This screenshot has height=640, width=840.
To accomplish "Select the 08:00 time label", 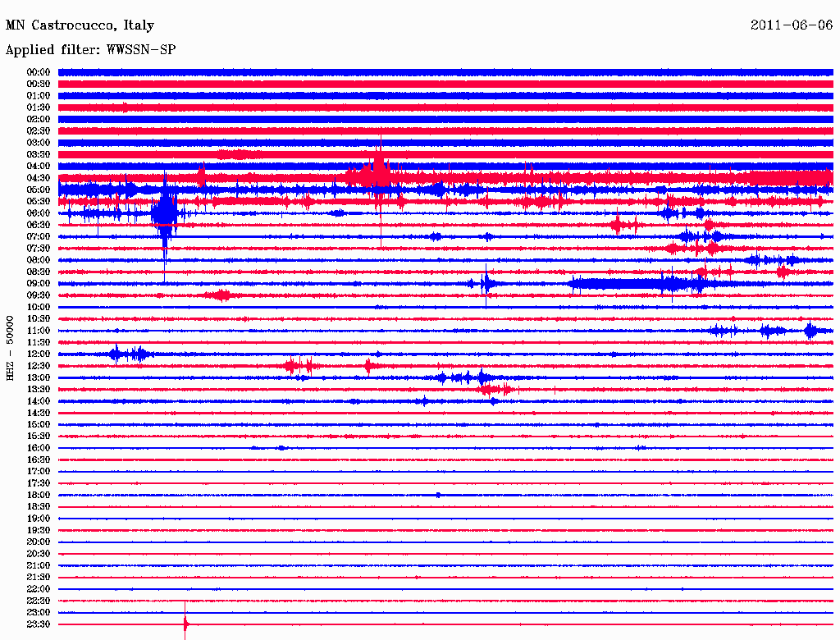I will point(39,260).
